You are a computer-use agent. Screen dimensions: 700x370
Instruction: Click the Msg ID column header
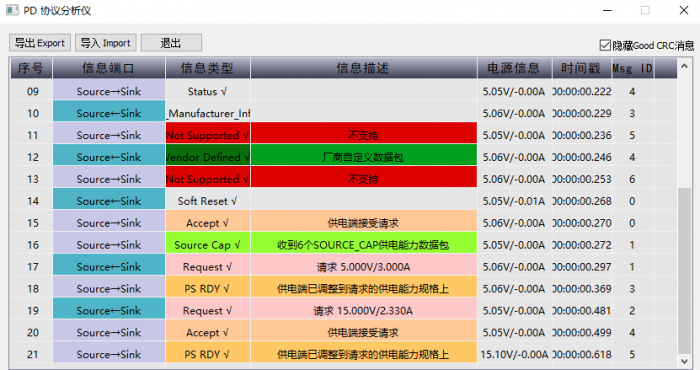point(633,68)
